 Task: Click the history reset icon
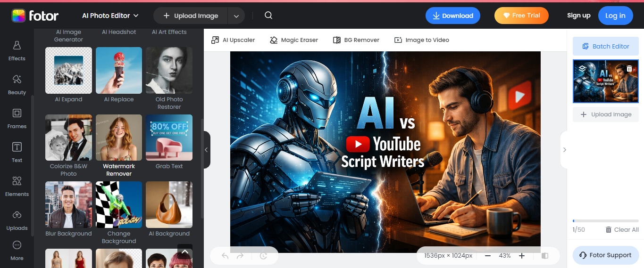point(263,256)
